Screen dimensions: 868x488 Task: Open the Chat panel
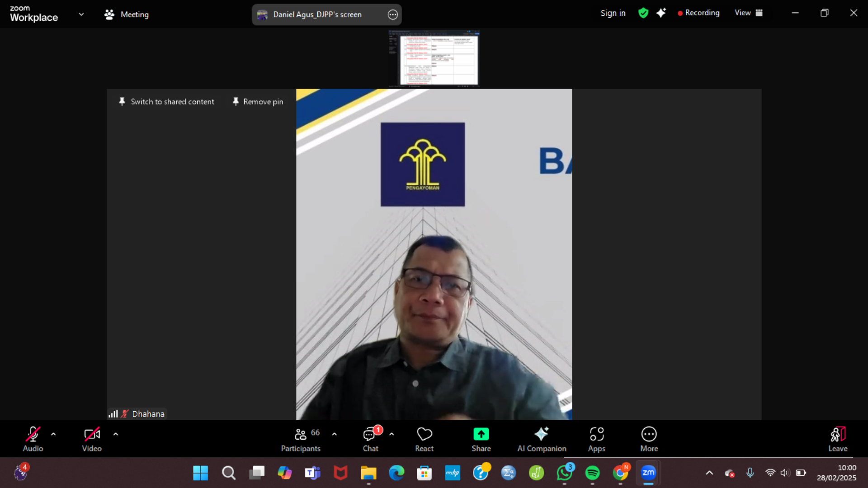click(x=371, y=439)
